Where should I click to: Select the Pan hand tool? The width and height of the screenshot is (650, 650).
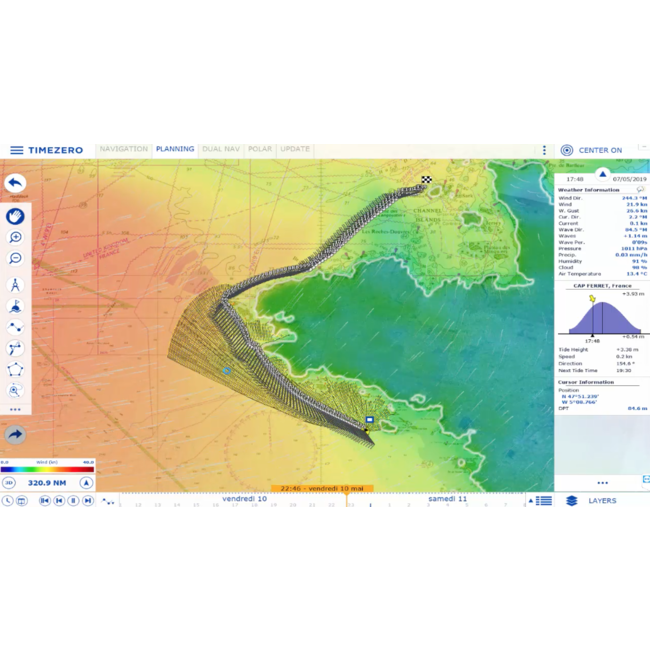[15, 215]
